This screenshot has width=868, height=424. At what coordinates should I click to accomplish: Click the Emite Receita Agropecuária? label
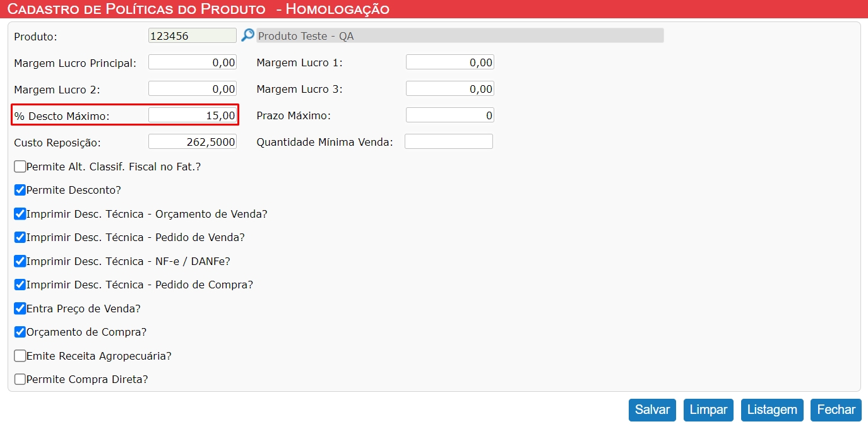point(99,356)
